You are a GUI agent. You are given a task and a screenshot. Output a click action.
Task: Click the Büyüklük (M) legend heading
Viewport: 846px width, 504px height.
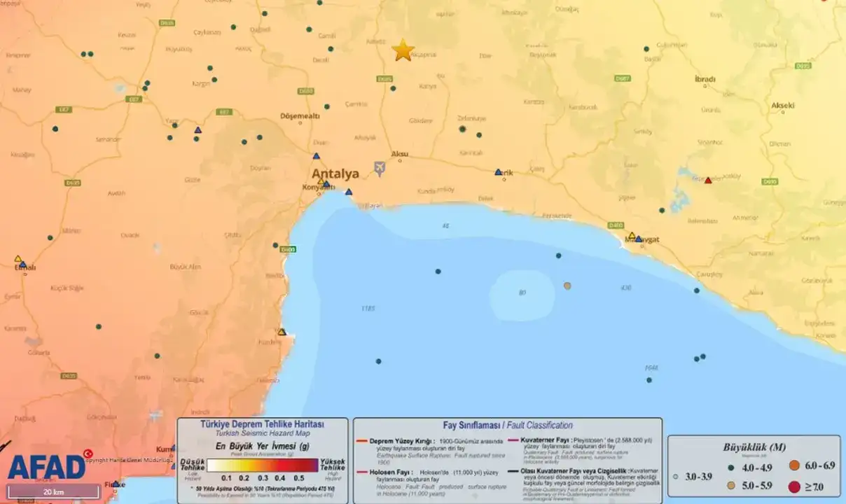click(x=754, y=447)
